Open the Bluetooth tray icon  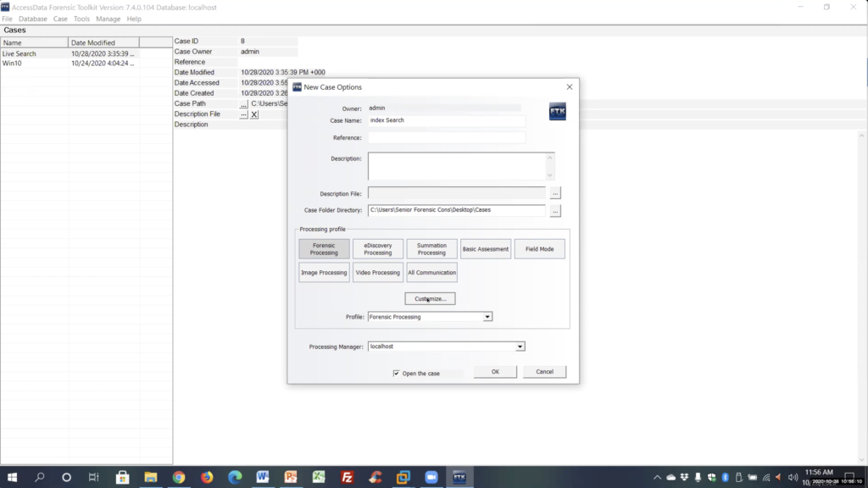point(726,478)
